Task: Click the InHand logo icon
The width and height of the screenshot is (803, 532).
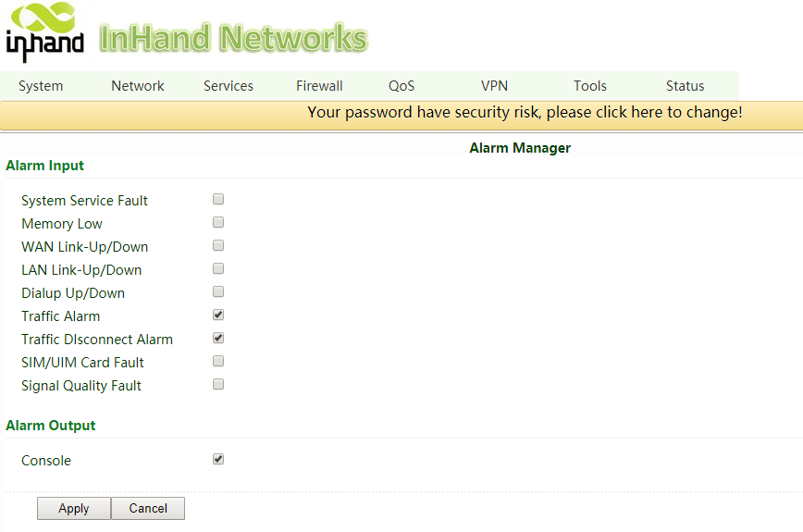Action: pos(44,33)
